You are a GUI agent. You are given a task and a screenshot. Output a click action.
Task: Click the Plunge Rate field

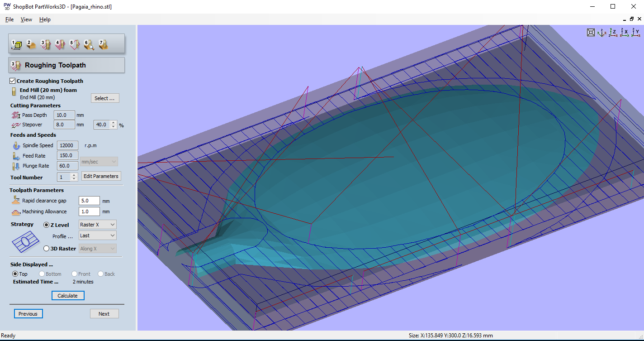click(x=68, y=166)
